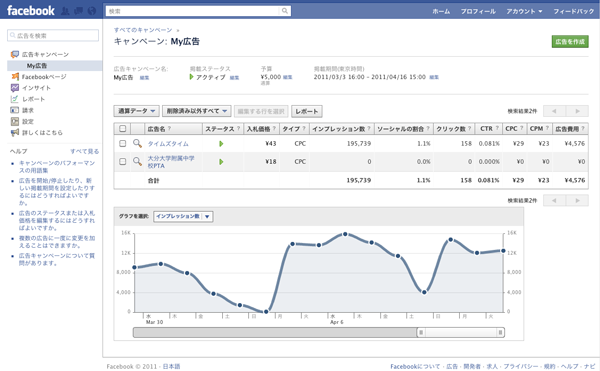Open the タイムズタイム ad link
Image resolution: width=600 pixels, height=371 pixels.
point(168,144)
